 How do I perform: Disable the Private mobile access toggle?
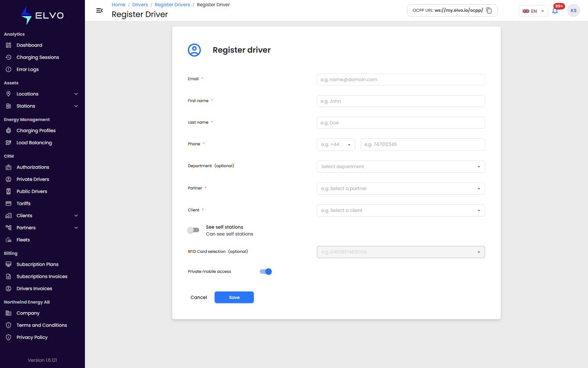pyautogui.click(x=266, y=272)
